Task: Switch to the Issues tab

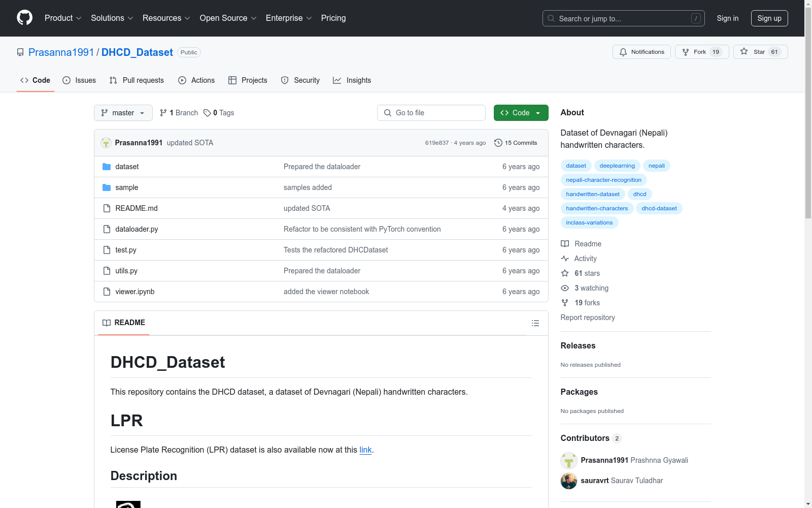Action: [79, 80]
